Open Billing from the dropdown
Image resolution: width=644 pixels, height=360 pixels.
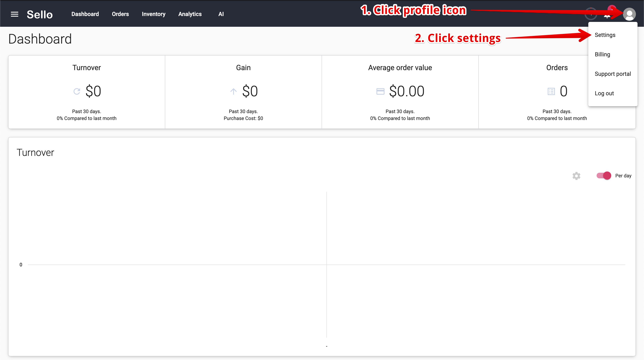click(602, 54)
